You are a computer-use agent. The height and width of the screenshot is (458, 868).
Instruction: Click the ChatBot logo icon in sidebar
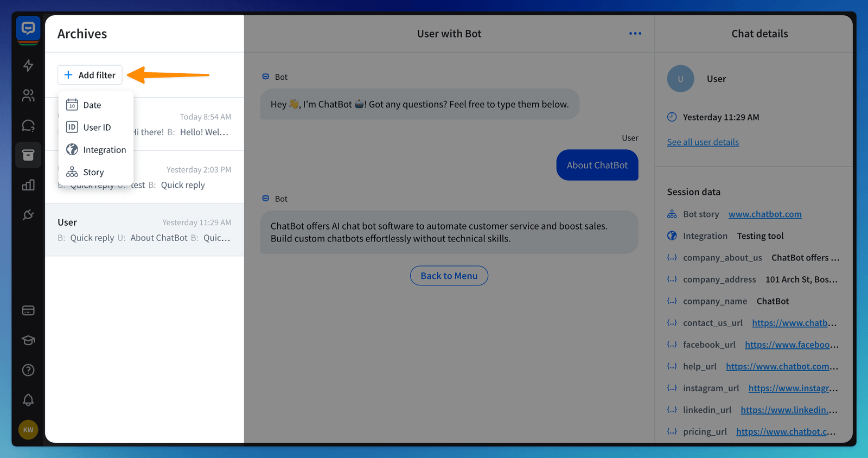tap(28, 29)
